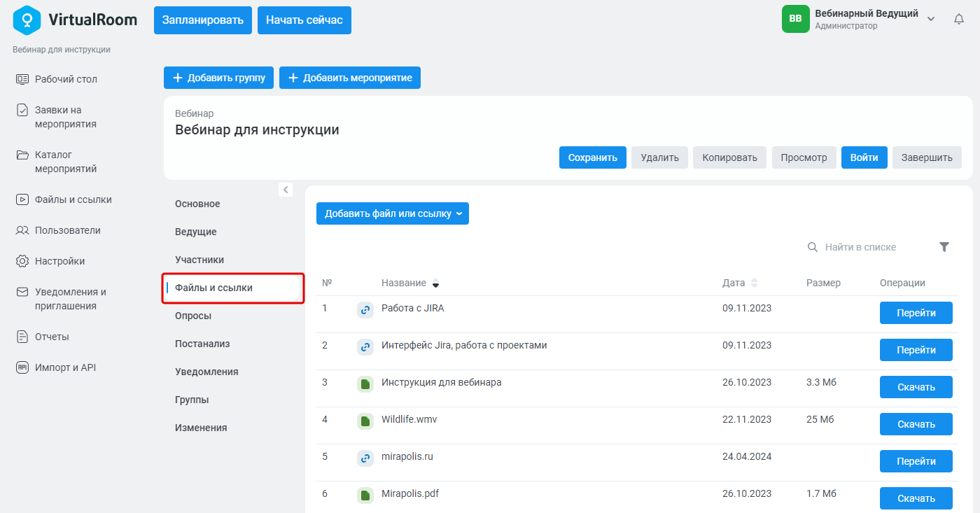Screen dimensions: 980x513
Task: Click the link icon beside mirapolis.ru
Action: (x=365, y=458)
